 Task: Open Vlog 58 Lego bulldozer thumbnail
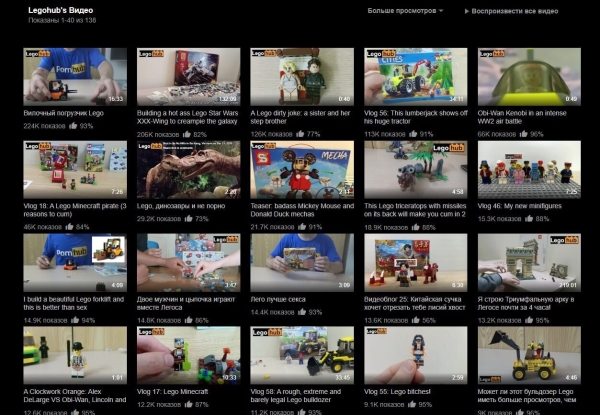pos(302,355)
